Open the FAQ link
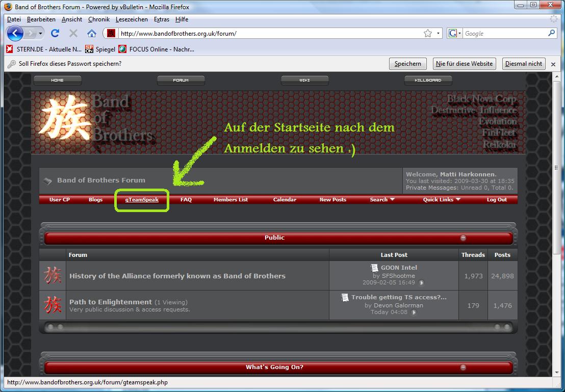The width and height of the screenshot is (565, 392). [186, 200]
